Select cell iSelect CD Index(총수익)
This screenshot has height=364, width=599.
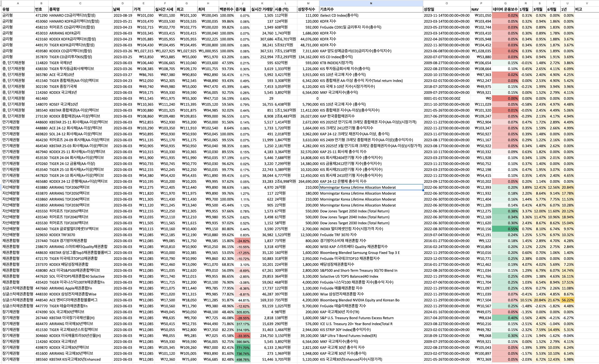(x=371, y=15)
